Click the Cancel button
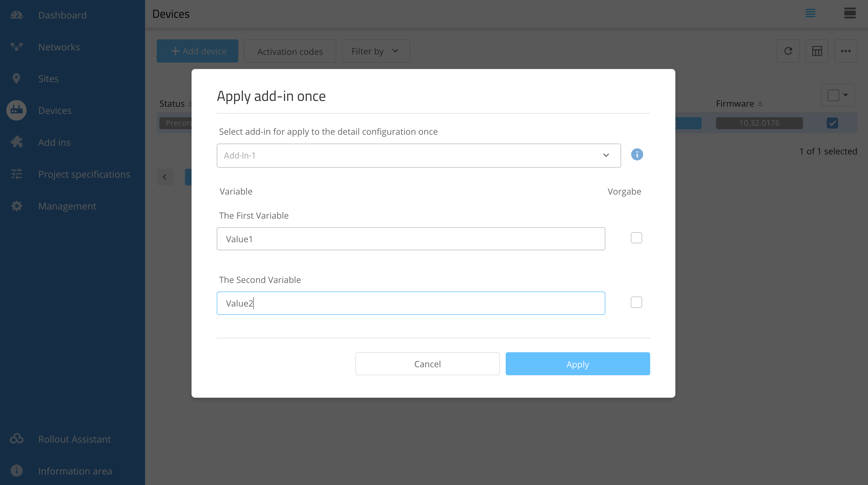Screen dimensions: 868x485 click(x=427, y=364)
